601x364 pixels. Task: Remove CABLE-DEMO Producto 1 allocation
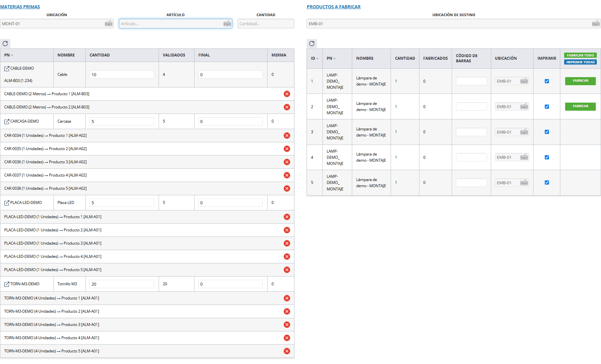(x=287, y=94)
